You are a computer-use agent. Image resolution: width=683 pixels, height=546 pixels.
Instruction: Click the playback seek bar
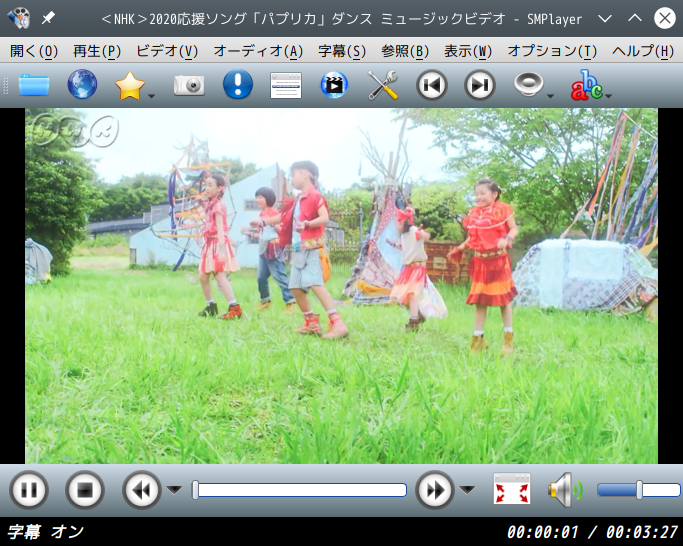[x=299, y=490]
